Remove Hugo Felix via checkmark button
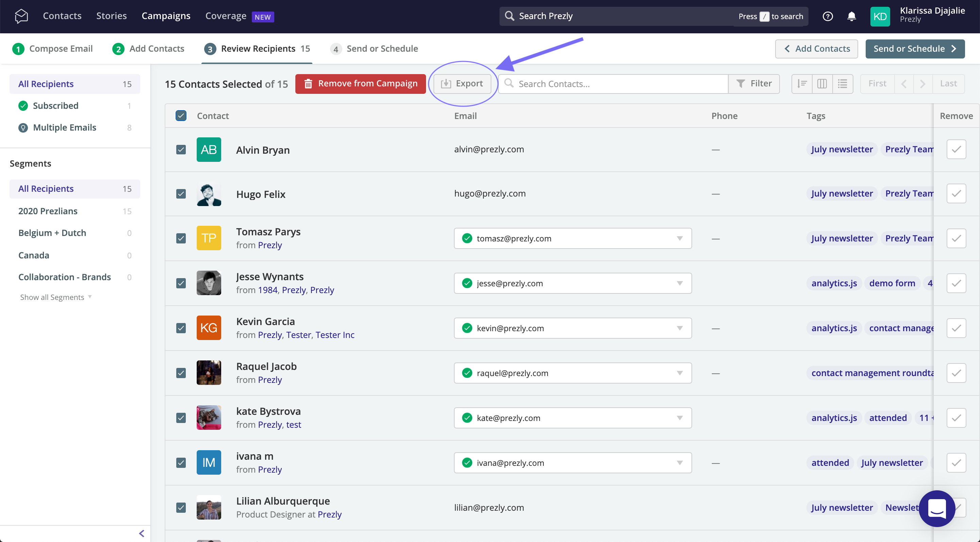 (957, 194)
